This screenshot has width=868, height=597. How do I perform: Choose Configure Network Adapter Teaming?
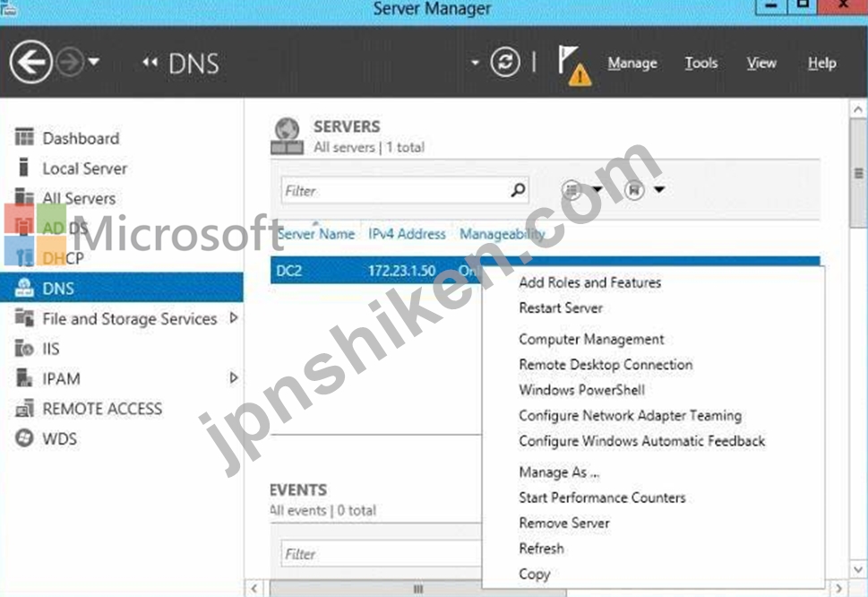(x=631, y=416)
